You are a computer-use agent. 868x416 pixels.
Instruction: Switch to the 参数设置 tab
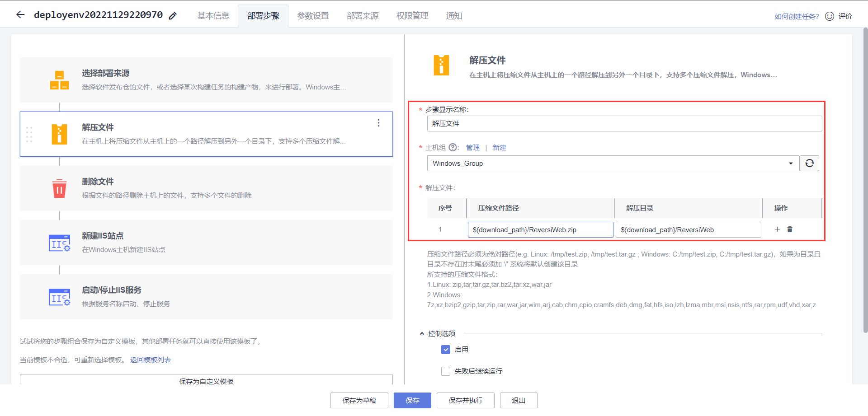pos(313,16)
